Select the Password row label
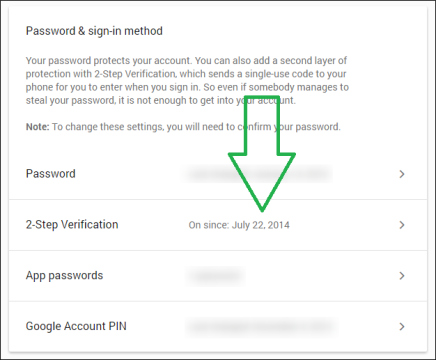 click(x=51, y=174)
